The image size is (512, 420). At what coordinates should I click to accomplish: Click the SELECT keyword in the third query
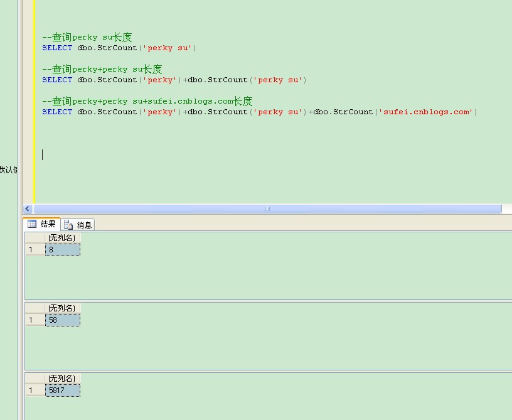(57, 112)
